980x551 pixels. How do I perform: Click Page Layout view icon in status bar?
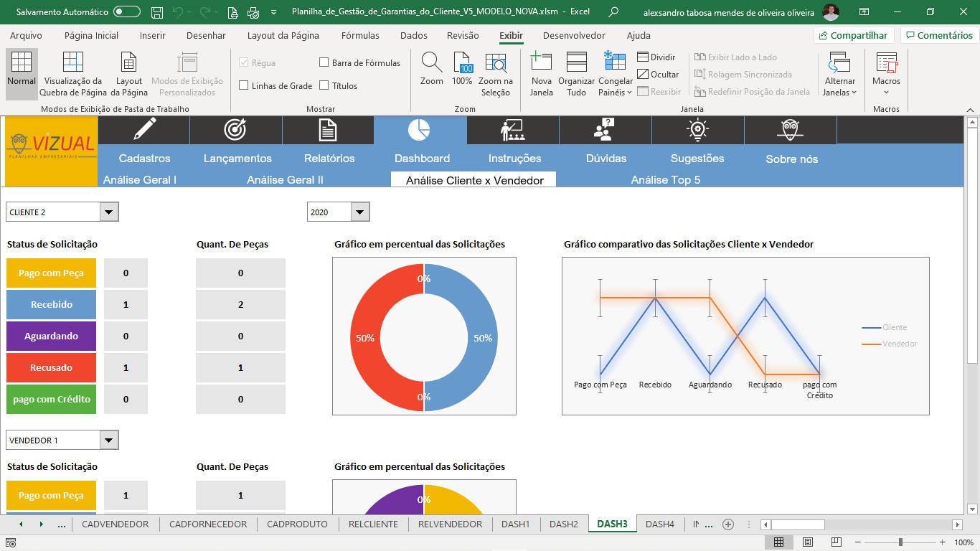tap(808, 542)
